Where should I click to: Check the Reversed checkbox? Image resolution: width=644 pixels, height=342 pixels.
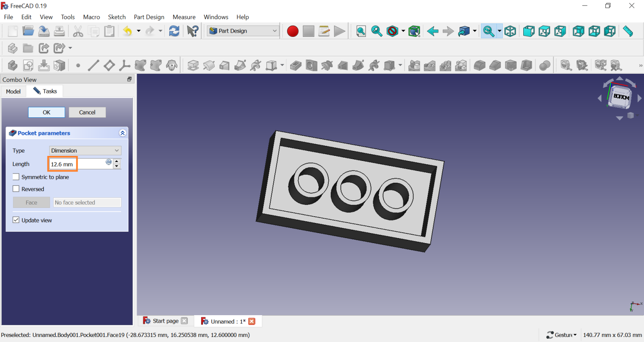click(x=16, y=189)
